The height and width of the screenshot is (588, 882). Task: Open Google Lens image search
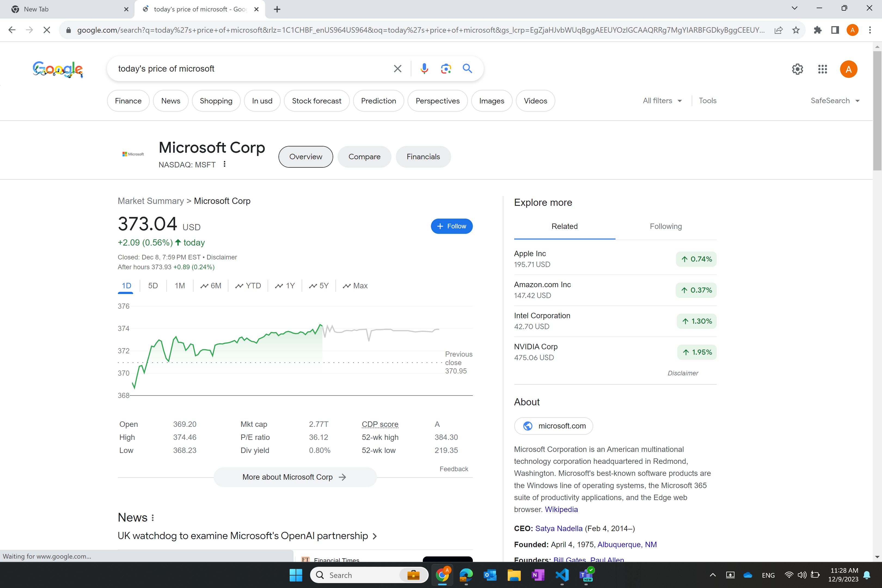(x=446, y=69)
